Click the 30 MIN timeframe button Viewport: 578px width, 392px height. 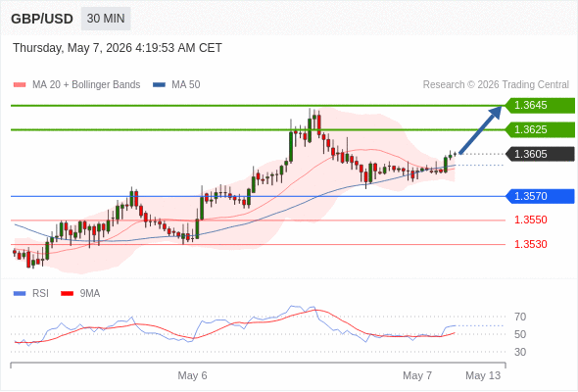(x=106, y=19)
